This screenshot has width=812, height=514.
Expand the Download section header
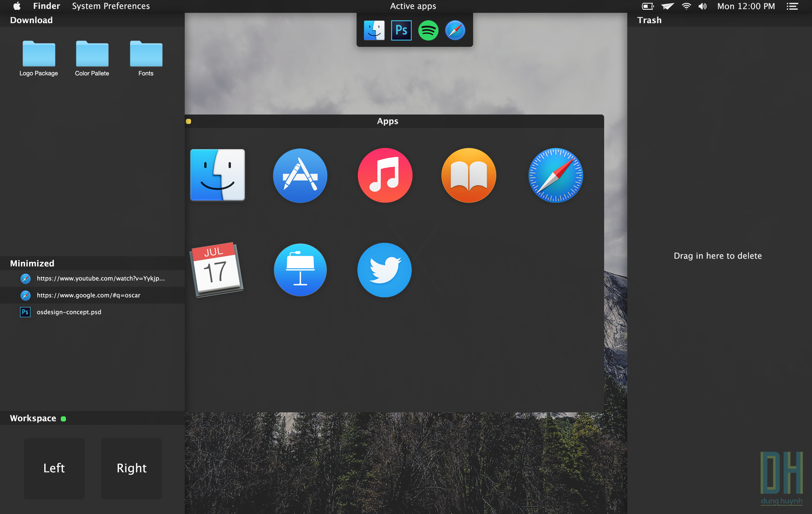(31, 20)
